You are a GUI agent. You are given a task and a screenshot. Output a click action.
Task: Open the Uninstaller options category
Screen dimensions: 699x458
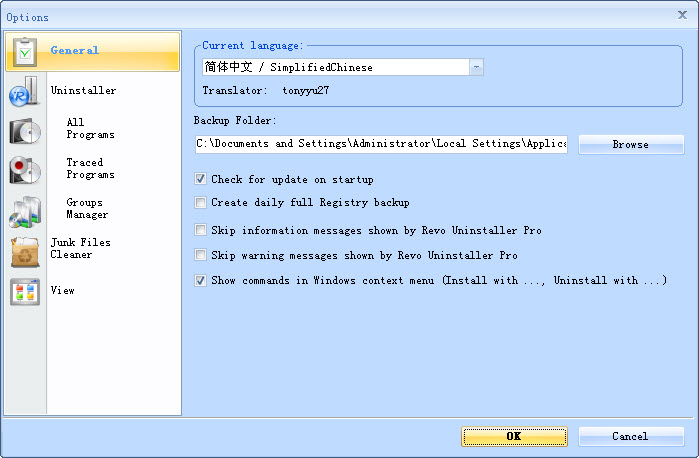tap(83, 90)
